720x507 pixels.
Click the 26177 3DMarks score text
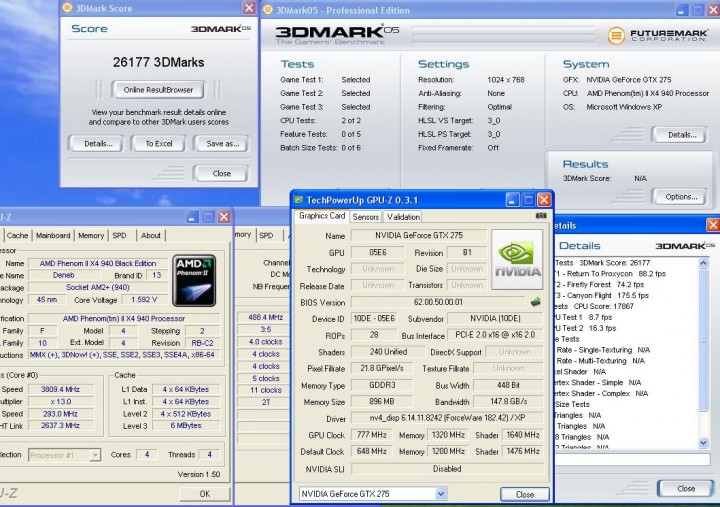(158, 62)
